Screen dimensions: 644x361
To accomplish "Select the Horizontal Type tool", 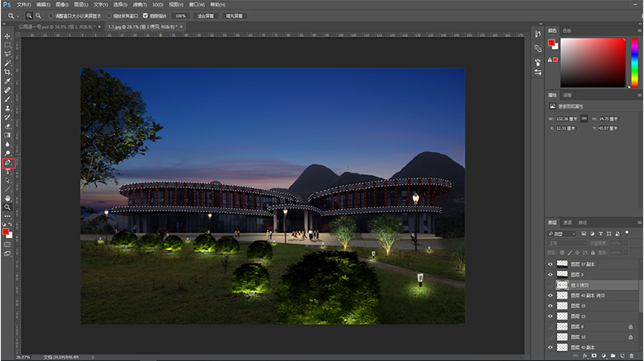I will pyautogui.click(x=7, y=171).
